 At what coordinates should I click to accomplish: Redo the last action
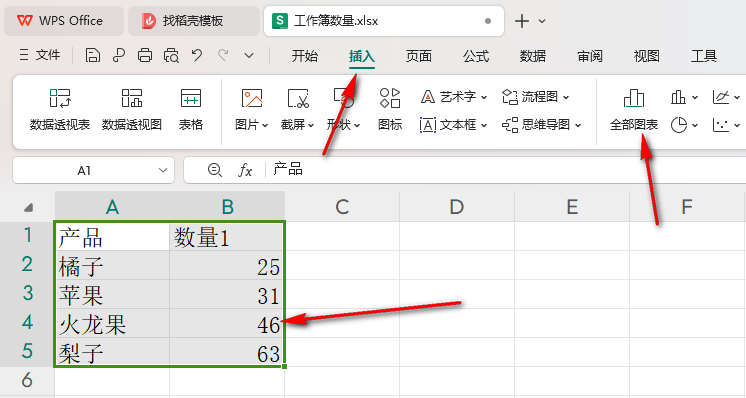pos(223,56)
